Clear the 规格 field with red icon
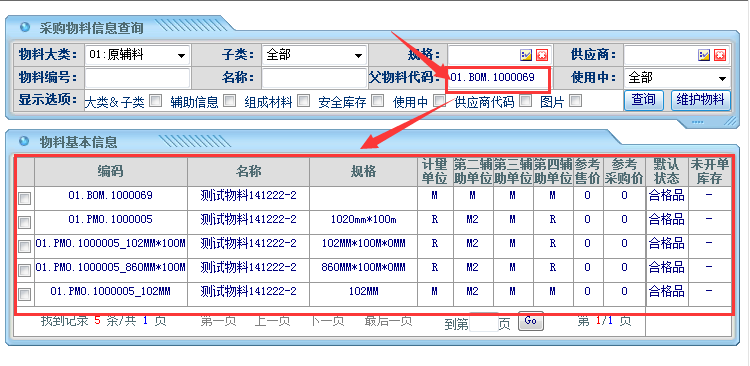Viewport: 750px width, 366px height. pyautogui.click(x=541, y=55)
